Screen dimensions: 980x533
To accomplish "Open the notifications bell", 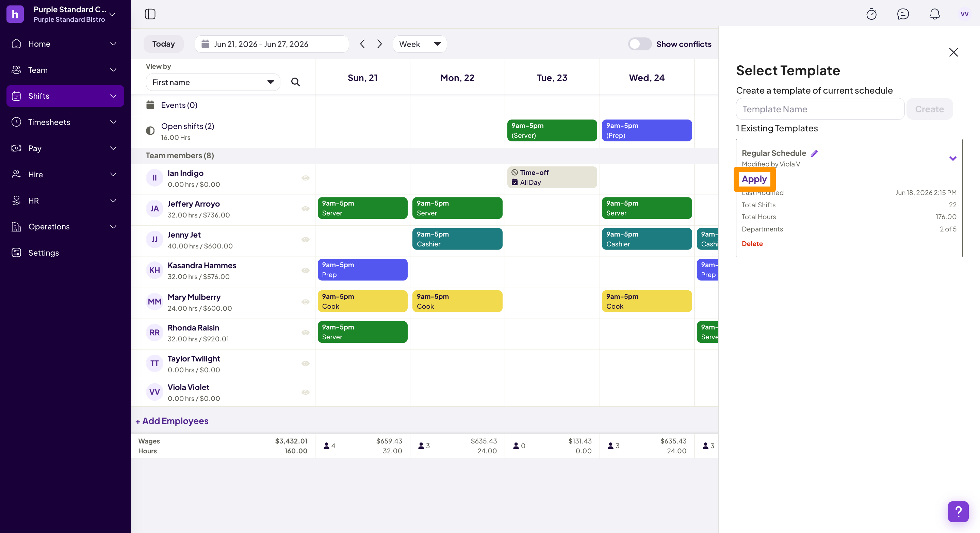I will pos(934,14).
